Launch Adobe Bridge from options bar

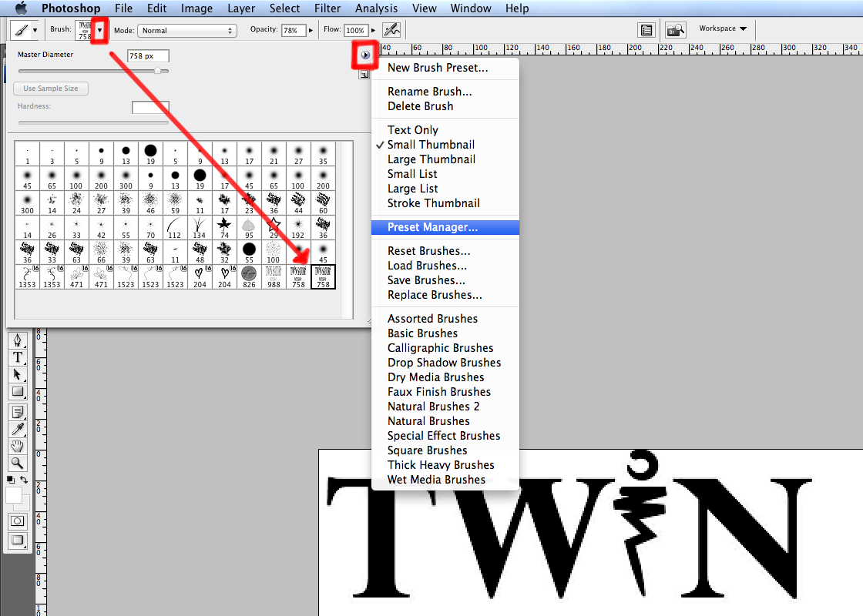point(675,30)
